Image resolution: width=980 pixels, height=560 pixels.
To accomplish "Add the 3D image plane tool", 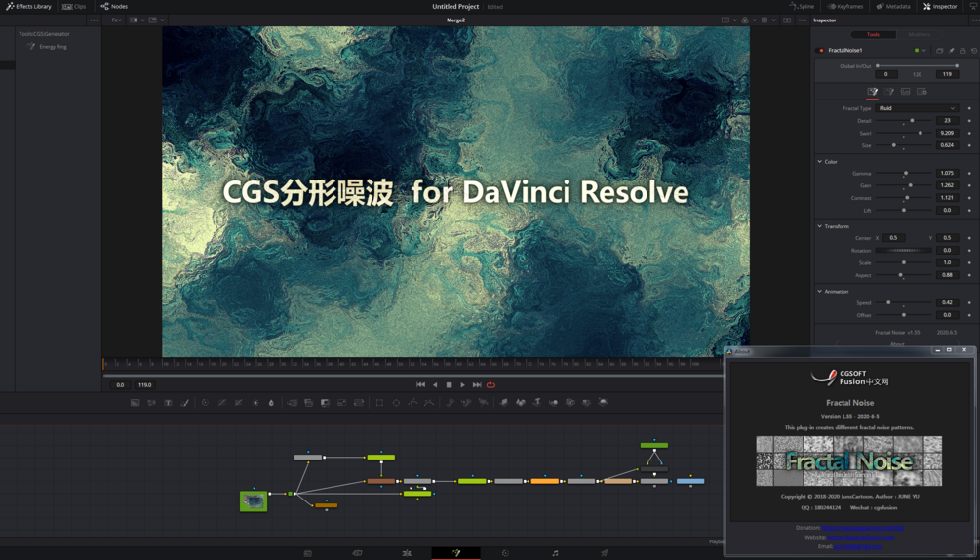I will click(504, 403).
